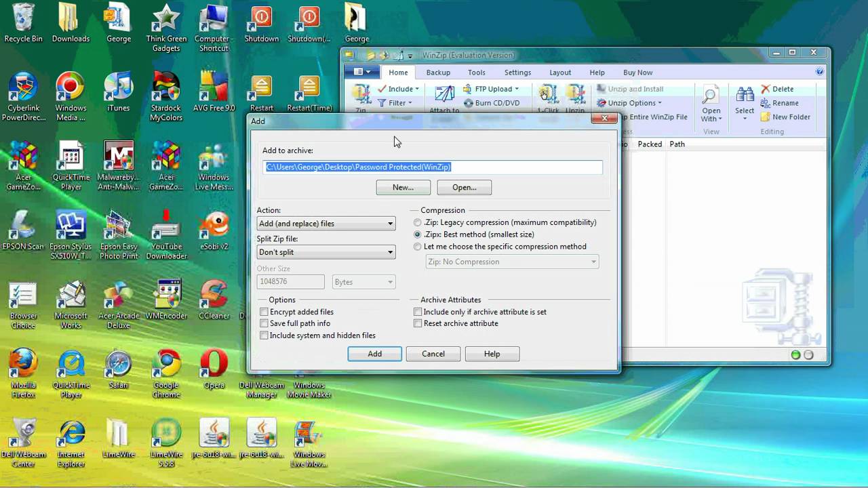The width and height of the screenshot is (868, 488).
Task: Click the Cancel button in the Add dialog
Action: pos(433,354)
